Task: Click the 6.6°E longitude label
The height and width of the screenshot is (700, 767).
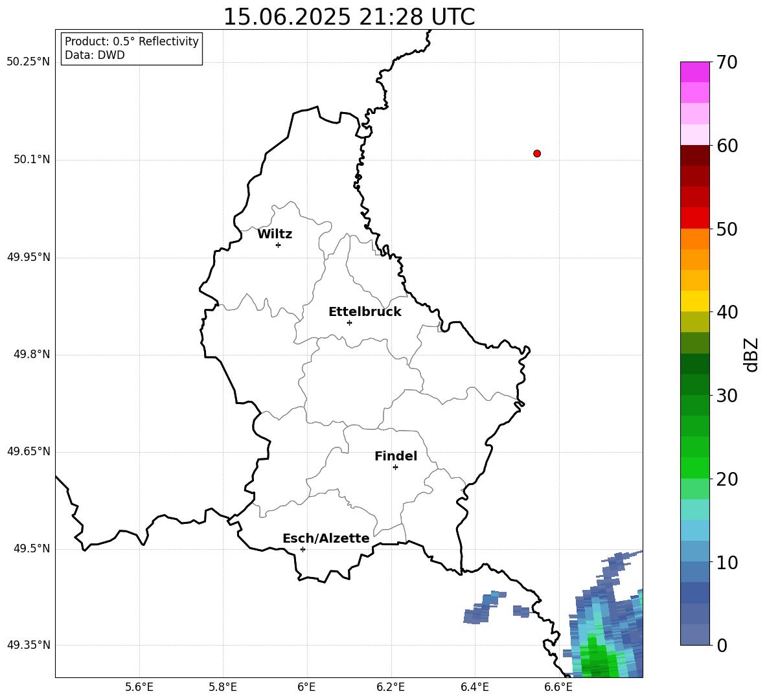Action: 558,687
